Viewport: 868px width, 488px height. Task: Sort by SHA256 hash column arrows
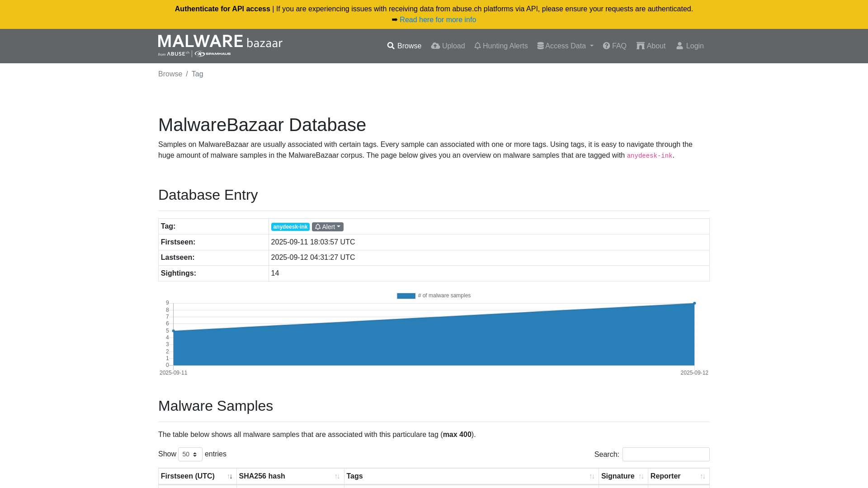337,477
